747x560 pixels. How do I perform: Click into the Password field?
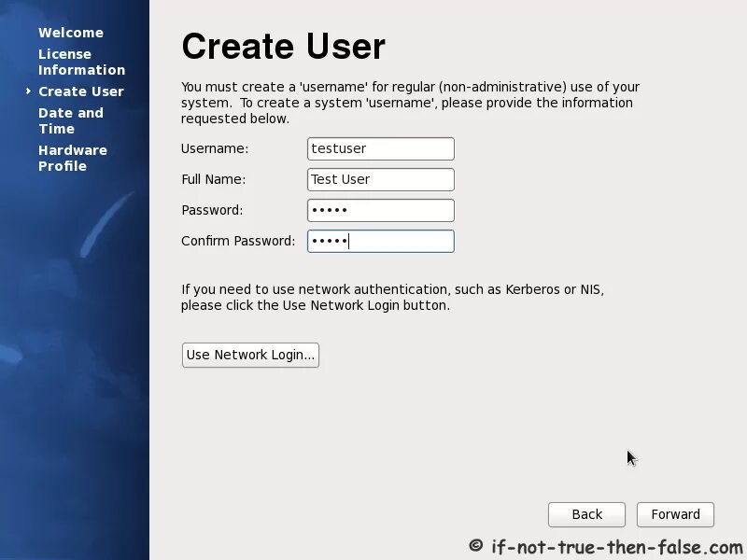tap(381, 211)
